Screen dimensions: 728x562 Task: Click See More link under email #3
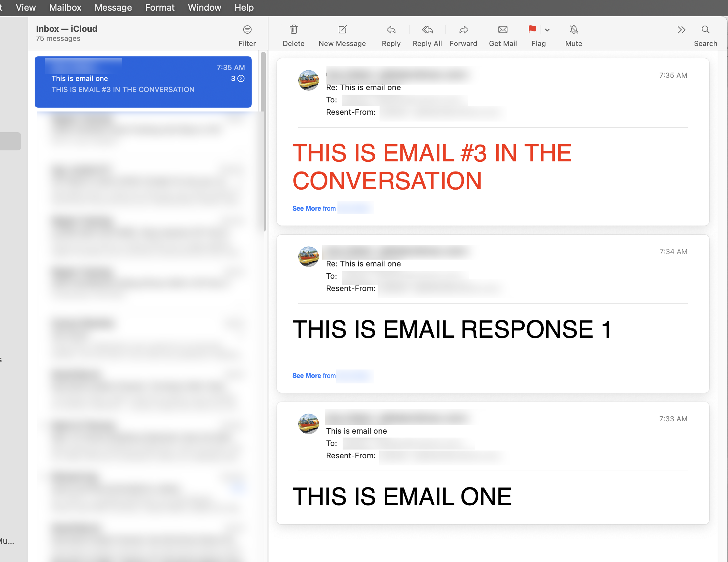[x=306, y=208]
